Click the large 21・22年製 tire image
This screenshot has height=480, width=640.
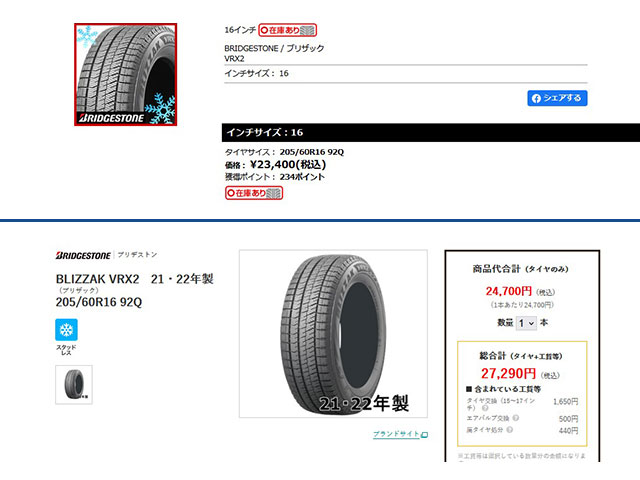(333, 334)
